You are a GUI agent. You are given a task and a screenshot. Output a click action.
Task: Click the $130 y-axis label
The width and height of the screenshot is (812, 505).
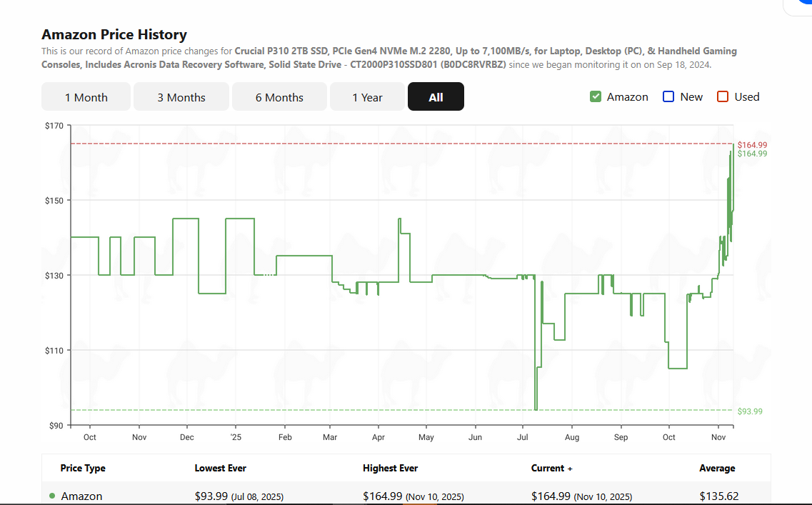pos(54,276)
